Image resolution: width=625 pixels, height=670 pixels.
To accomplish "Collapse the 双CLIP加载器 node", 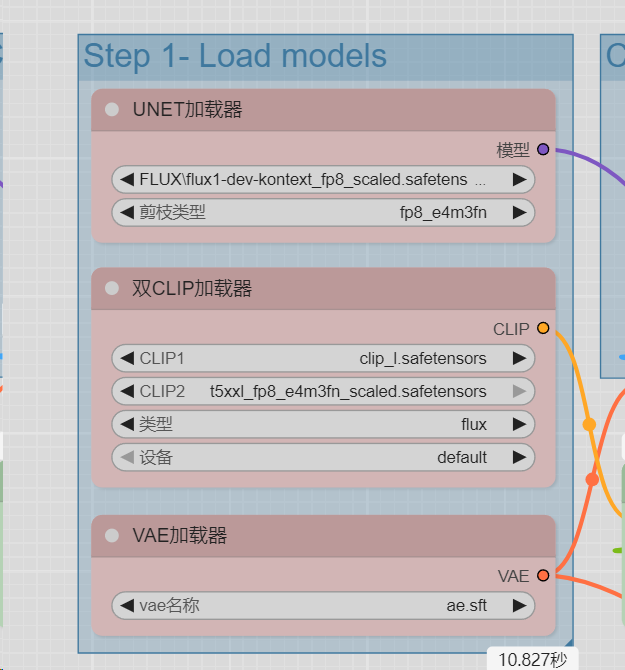I will pos(112,289).
